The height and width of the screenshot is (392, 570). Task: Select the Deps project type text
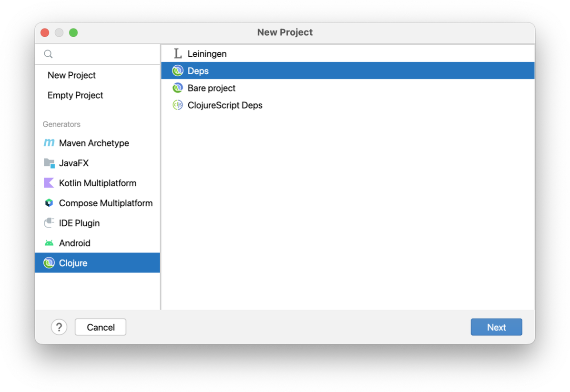click(198, 71)
